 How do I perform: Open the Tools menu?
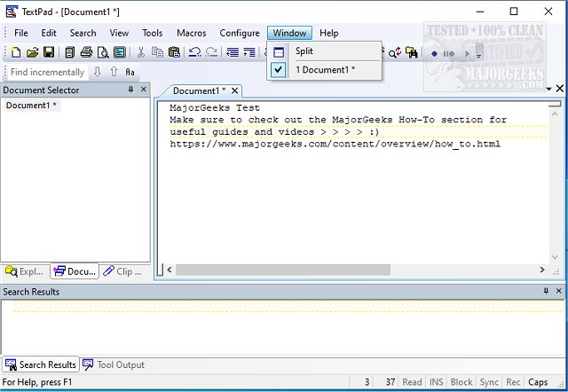[x=152, y=33]
